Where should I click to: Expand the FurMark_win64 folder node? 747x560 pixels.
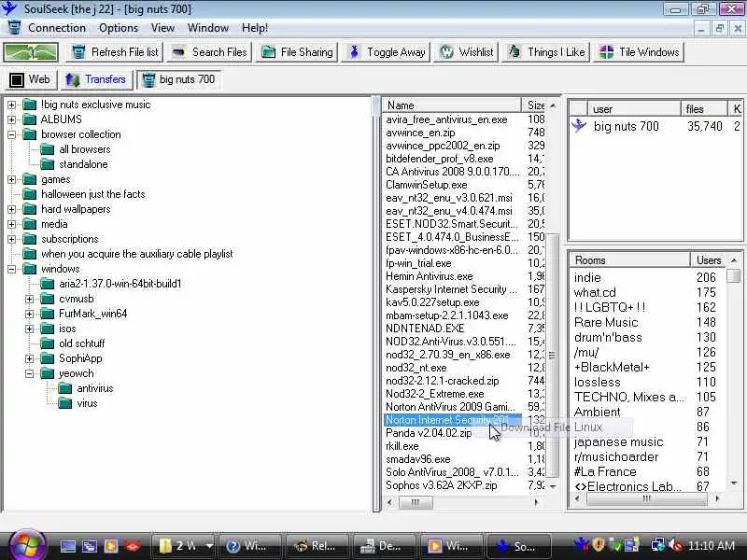pos(30,314)
